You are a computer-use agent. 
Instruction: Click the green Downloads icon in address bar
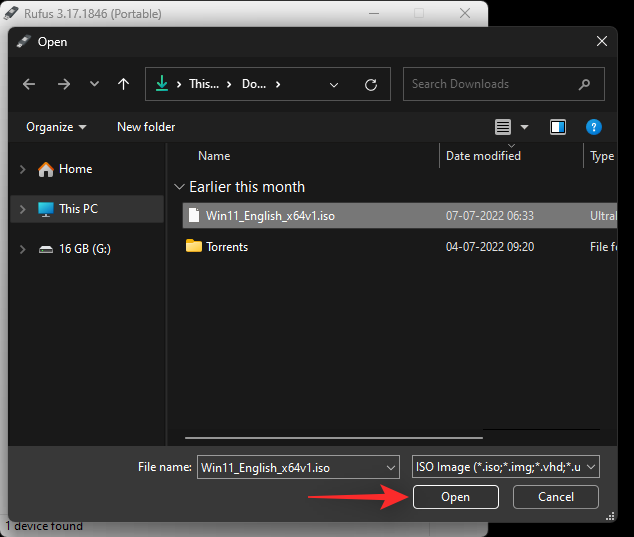162,83
